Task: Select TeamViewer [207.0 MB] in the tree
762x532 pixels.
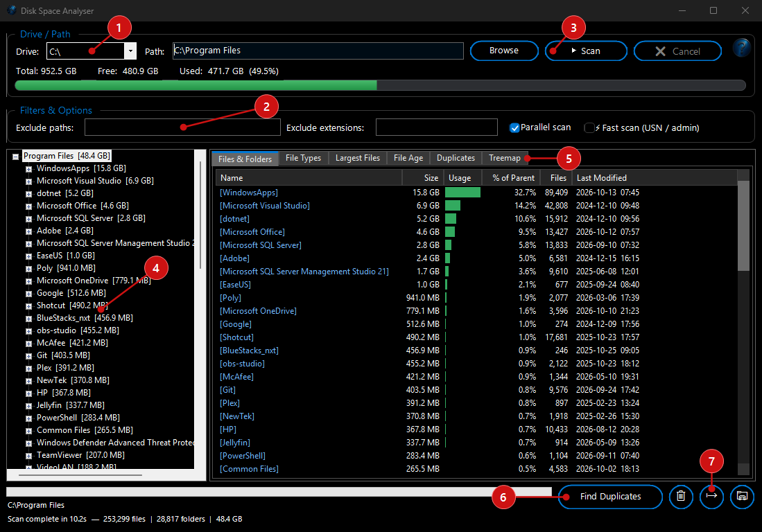Action: [x=80, y=455]
